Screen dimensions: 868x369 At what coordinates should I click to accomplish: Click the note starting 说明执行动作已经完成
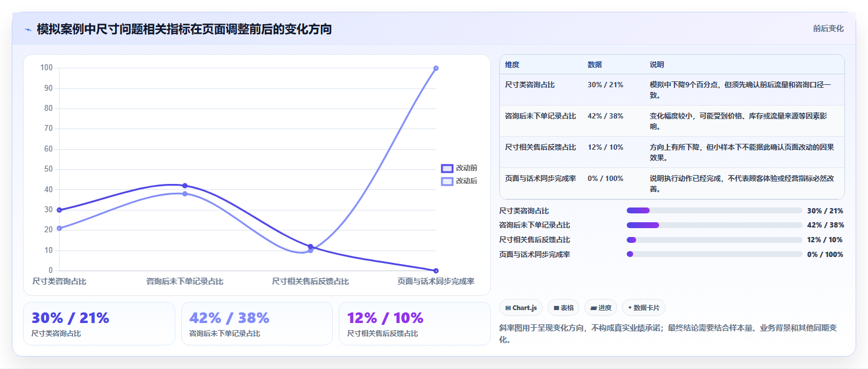[x=742, y=183]
